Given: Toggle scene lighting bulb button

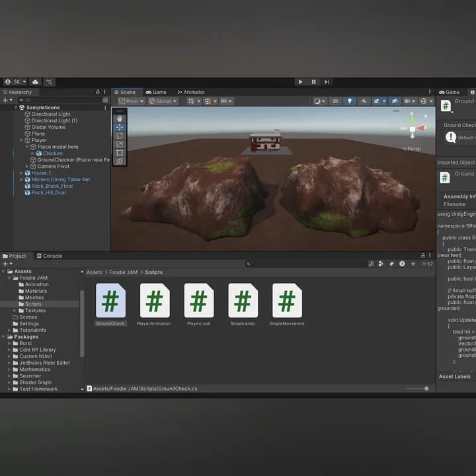Looking at the screenshot, I should point(350,101).
